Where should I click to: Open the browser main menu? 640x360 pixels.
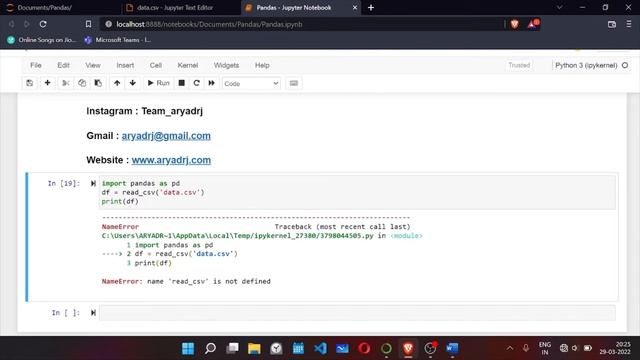point(629,24)
